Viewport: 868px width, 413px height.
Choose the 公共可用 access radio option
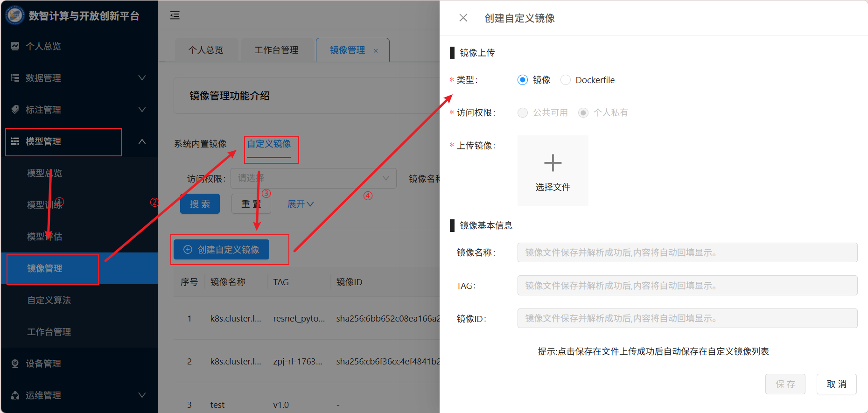[x=523, y=112]
